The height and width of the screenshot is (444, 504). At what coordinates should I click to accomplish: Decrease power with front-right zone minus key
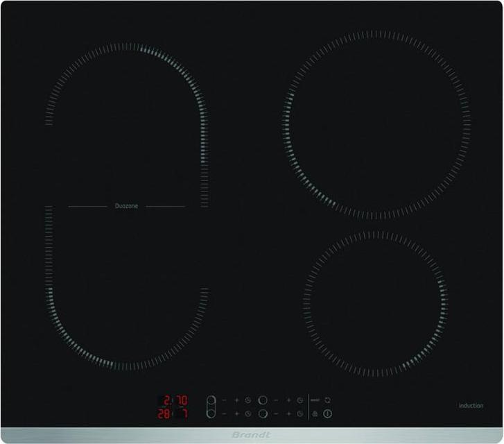[276, 413]
